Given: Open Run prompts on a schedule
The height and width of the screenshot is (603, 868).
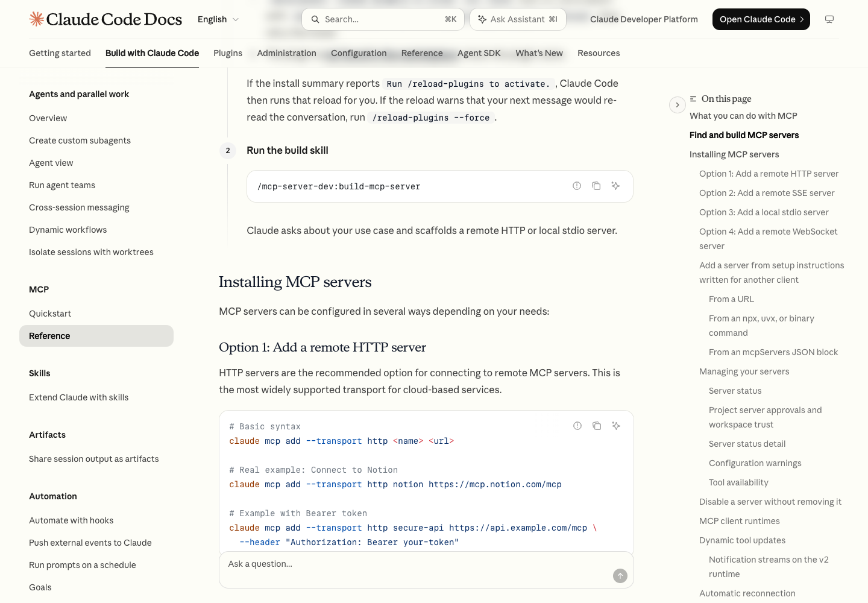Looking at the screenshot, I should click(x=83, y=565).
